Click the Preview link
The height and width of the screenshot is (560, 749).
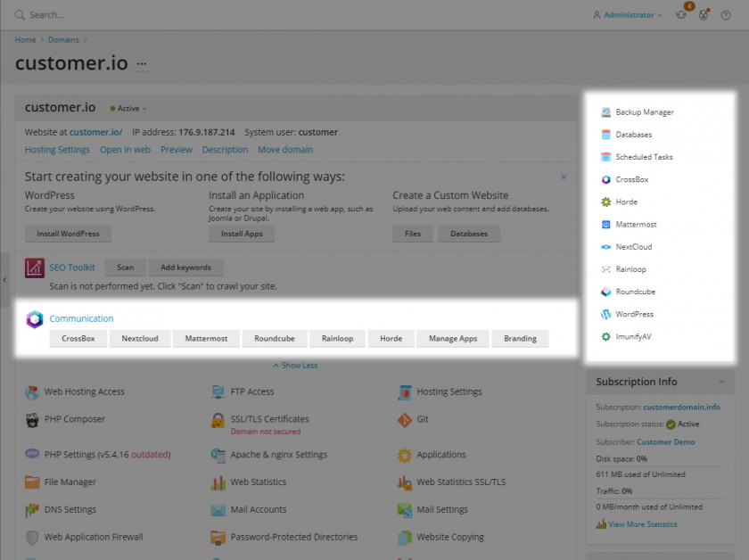click(177, 150)
